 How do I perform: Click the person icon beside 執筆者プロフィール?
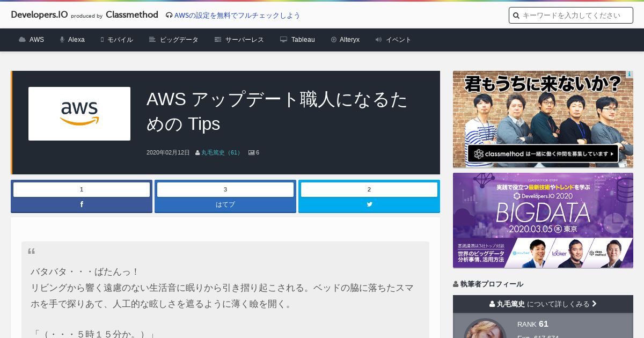(456, 284)
